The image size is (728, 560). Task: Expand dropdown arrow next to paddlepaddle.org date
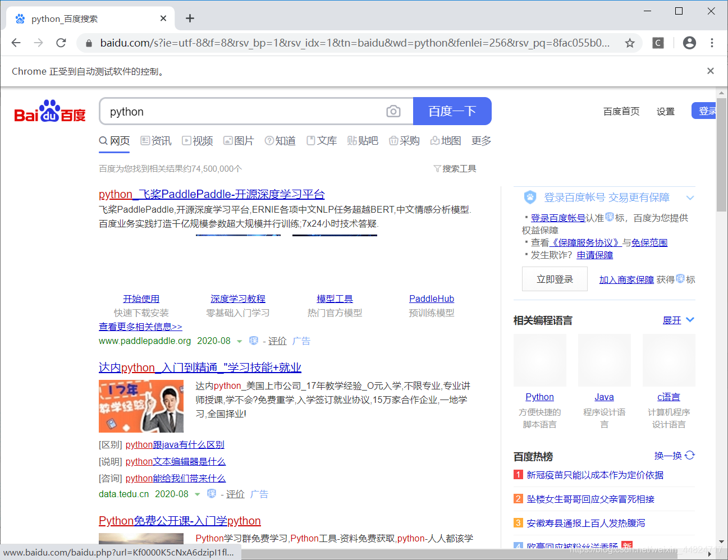[x=240, y=341]
